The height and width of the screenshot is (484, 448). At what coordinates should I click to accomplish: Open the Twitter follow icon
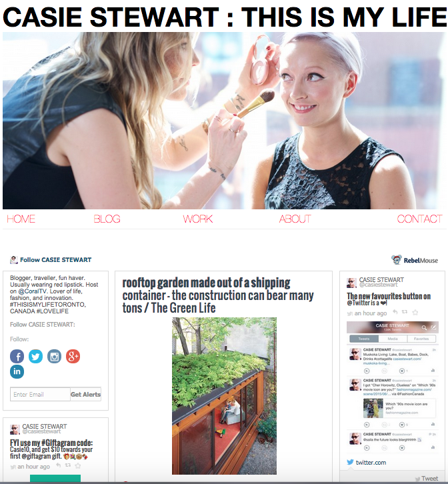36,357
